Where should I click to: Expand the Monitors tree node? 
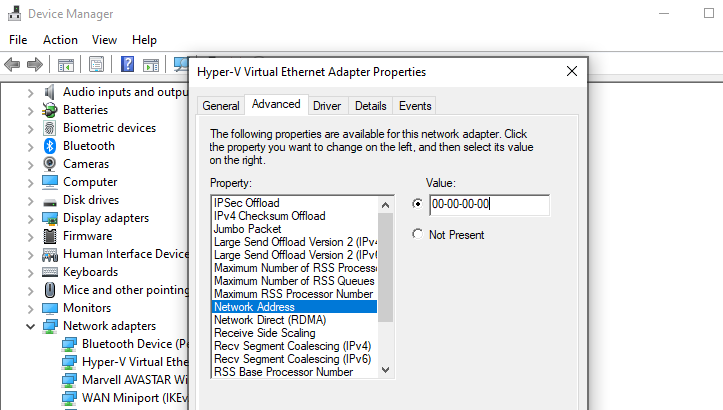pos(30,309)
